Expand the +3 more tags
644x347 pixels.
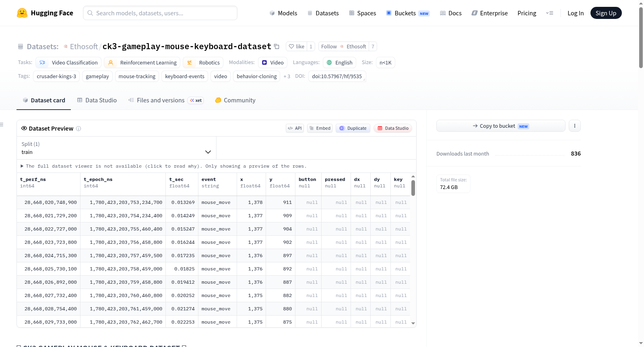click(287, 76)
